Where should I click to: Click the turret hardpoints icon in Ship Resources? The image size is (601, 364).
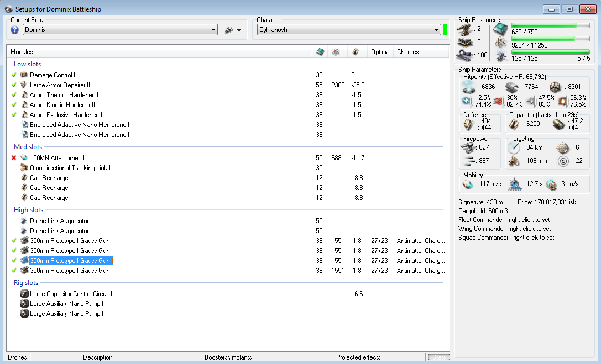click(x=465, y=29)
